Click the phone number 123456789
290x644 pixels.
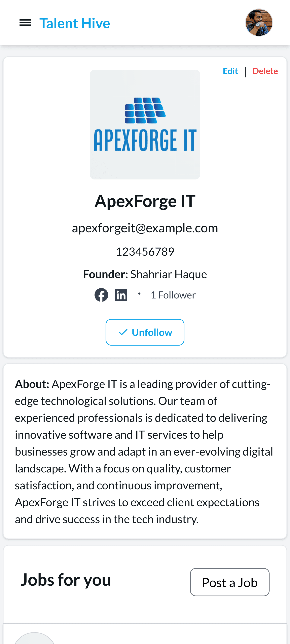pos(145,252)
